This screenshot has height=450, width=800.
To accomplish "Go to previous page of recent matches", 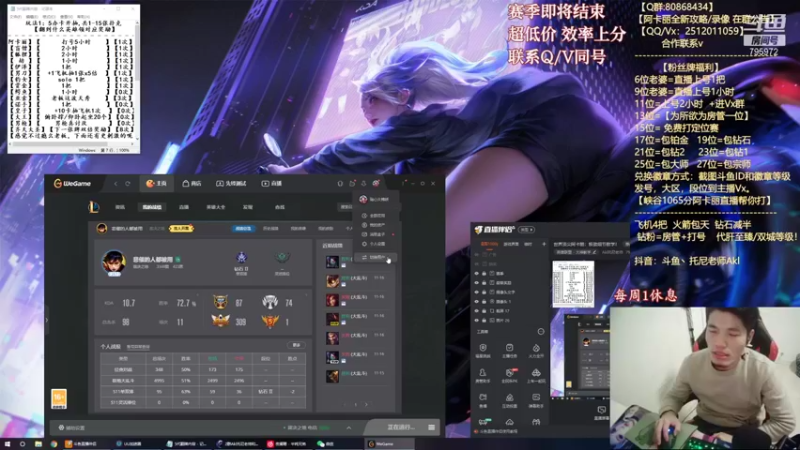I will tap(345, 405).
